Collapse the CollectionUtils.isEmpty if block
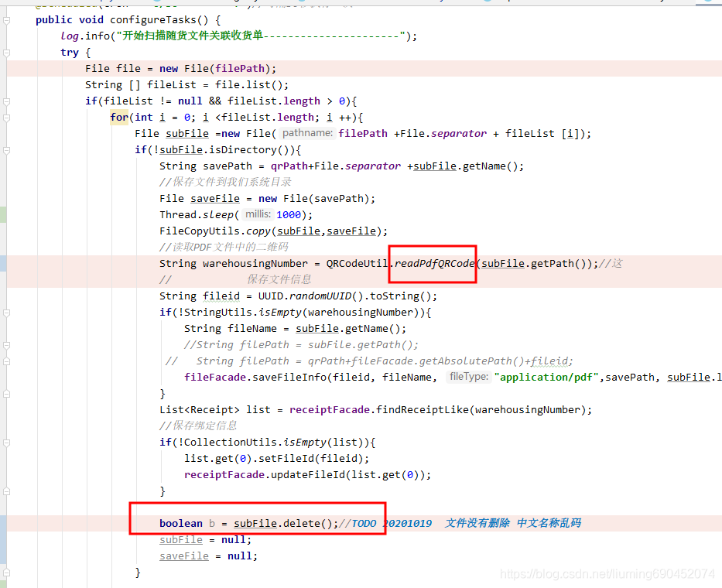This screenshot has height=588, width=722. point(6,442)
